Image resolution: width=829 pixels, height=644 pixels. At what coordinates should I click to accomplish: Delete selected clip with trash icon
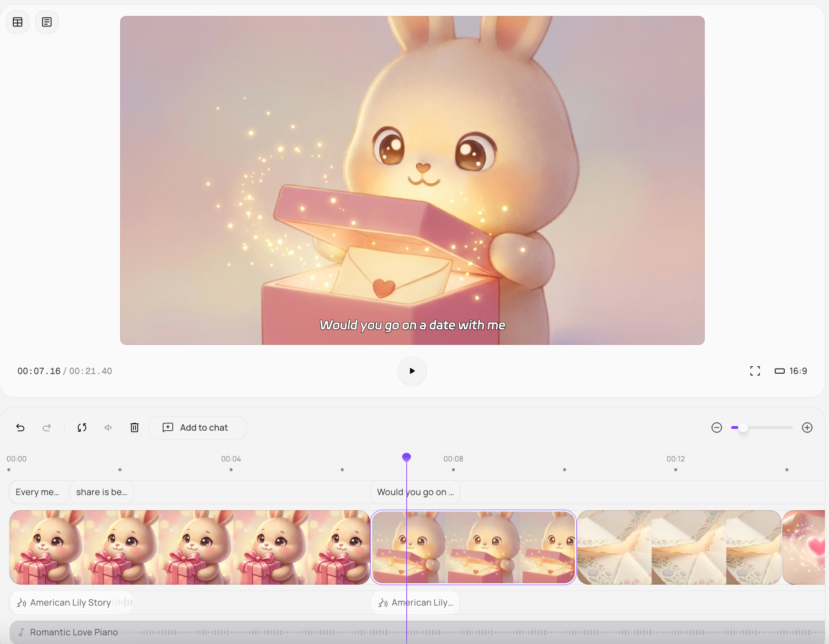(134, 428)
